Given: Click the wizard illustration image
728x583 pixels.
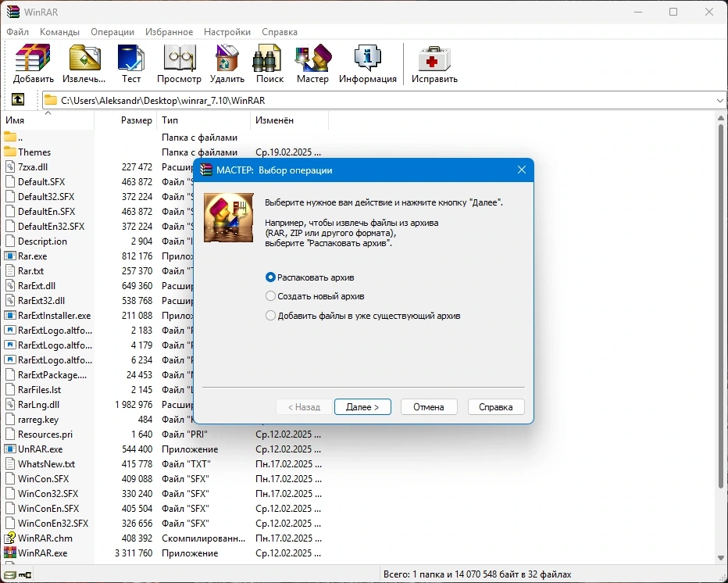Looking at the screenshot, I should [228, 217].
